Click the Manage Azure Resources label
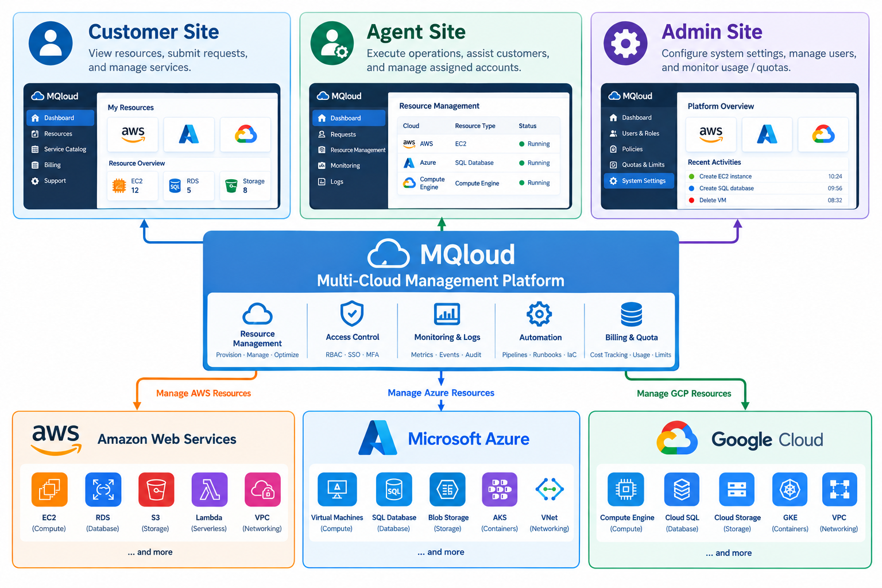Screen dimensions: 882x588 click(441, 393)
